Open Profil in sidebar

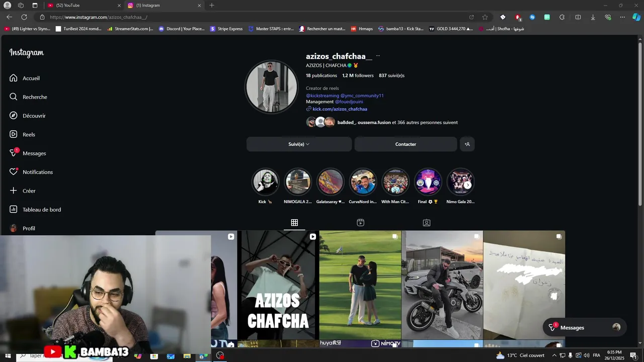point(22,228)
